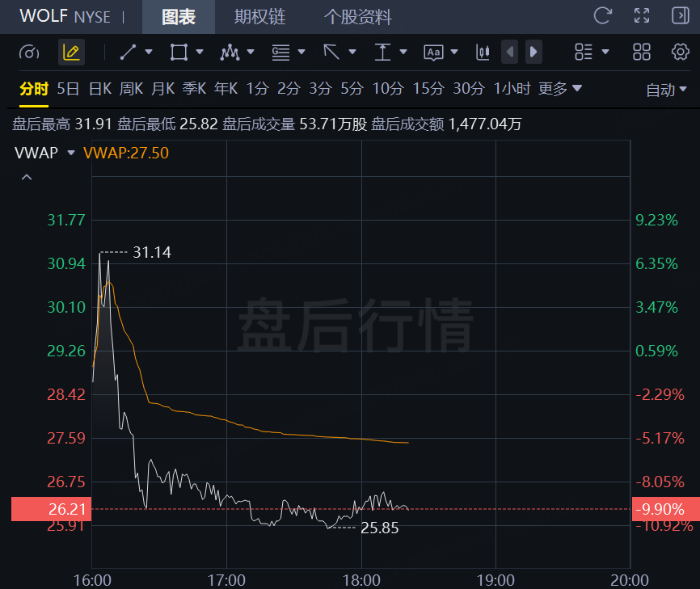Click the 盘后成交量 53.71万股 stat
This screenshot has width=700, height=589.
coord(295,124)
